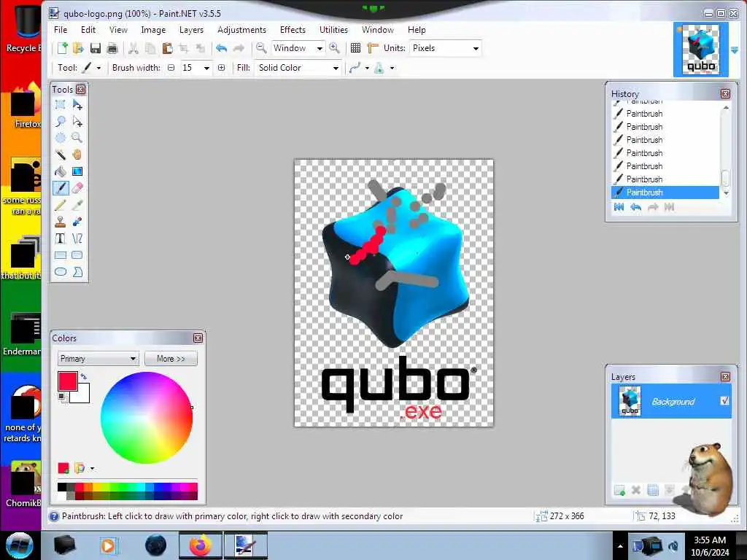The image size is (747, 560).
Task: Click the qubo-logo image thumbnail
Action: 701,50
